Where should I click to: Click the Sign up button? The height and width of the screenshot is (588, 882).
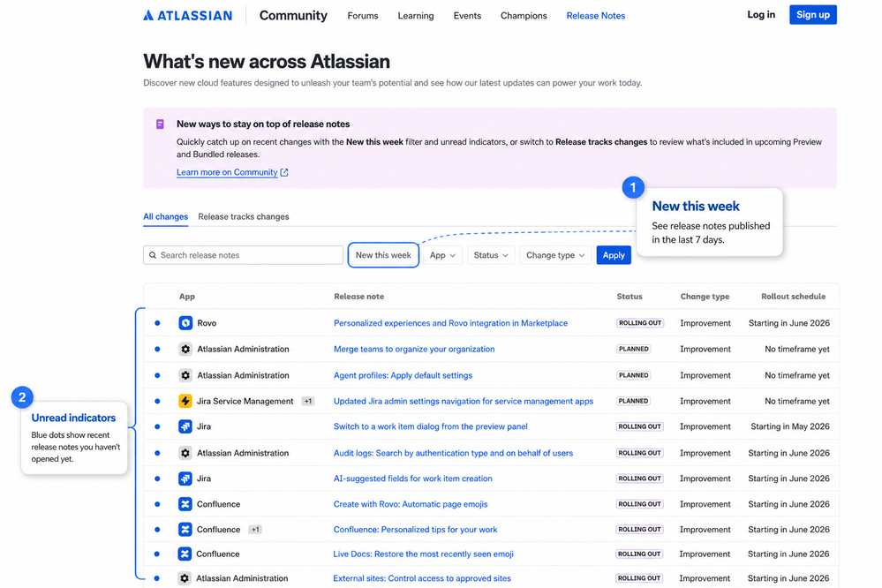[x=813, y=15]
